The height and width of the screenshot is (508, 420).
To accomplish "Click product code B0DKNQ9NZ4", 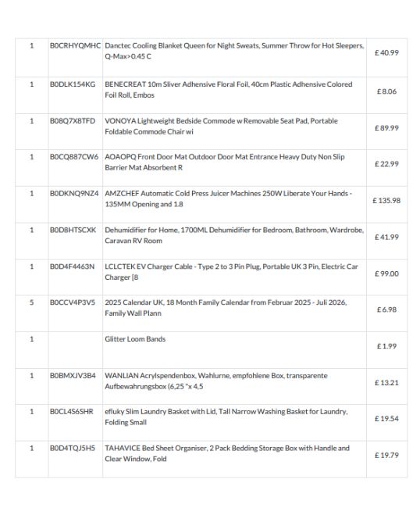I will [x=74, y=193].
